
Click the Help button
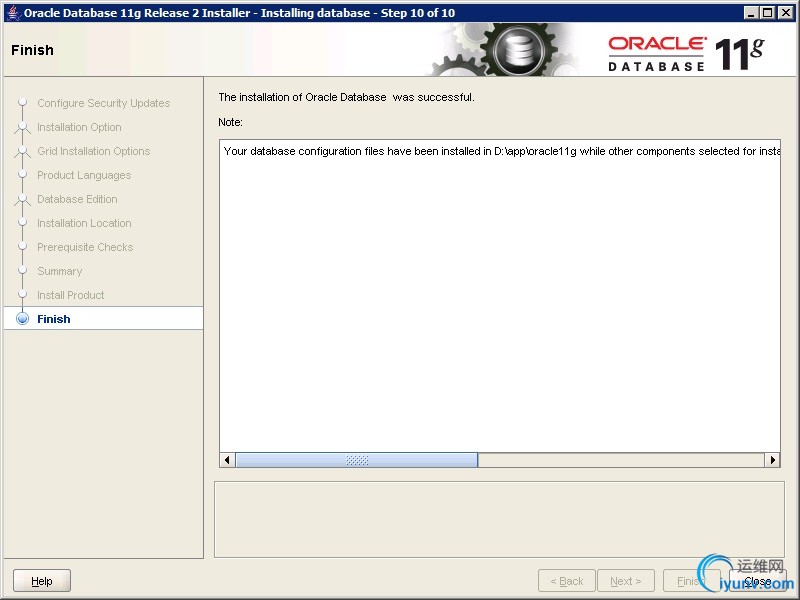click(42, 581)
